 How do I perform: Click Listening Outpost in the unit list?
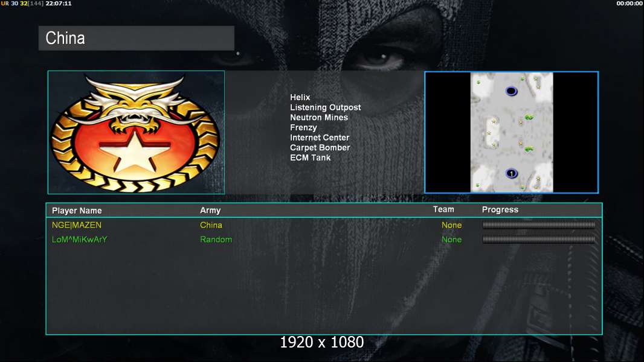pyautogui.click(x=325, y=107)
